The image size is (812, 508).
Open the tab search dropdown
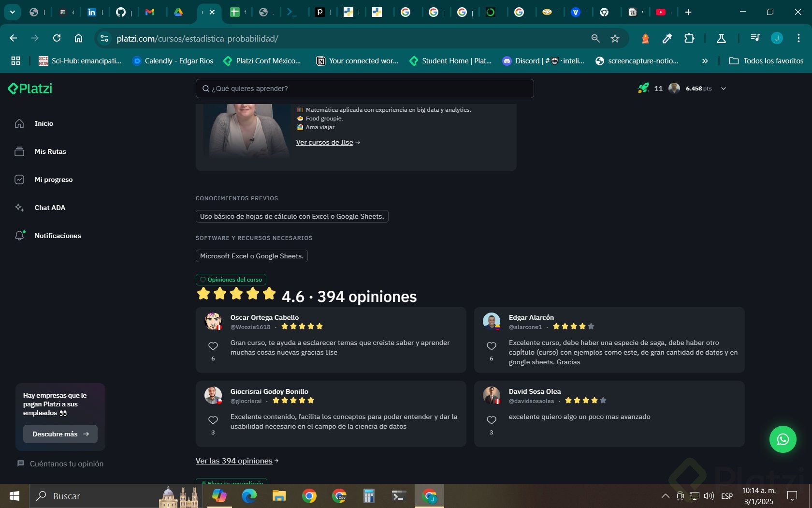[13, 12]
